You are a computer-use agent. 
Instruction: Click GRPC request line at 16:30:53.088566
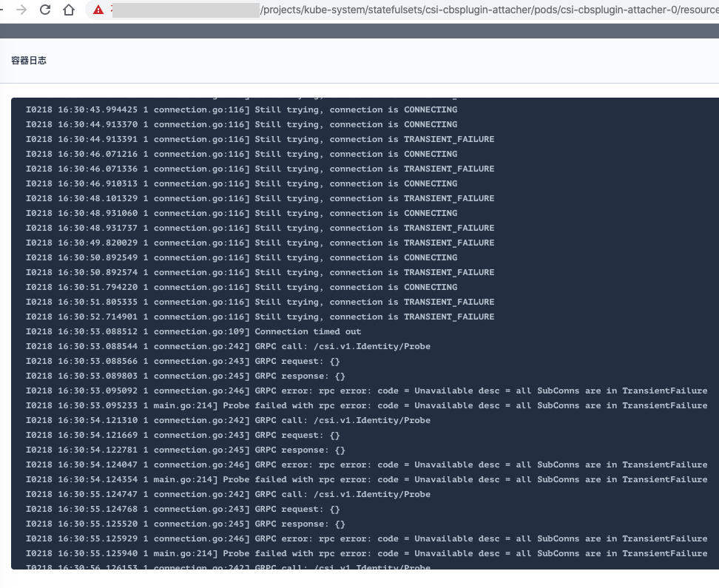pyautogui.click(x=183, y=361)
